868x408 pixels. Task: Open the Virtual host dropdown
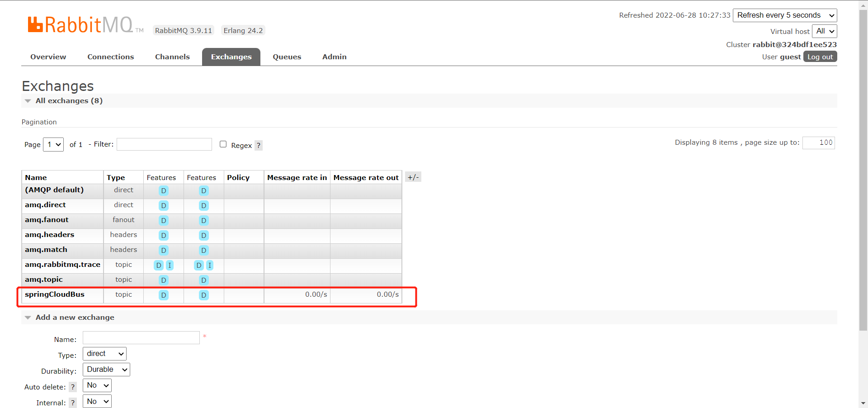[x=825, y=31]
